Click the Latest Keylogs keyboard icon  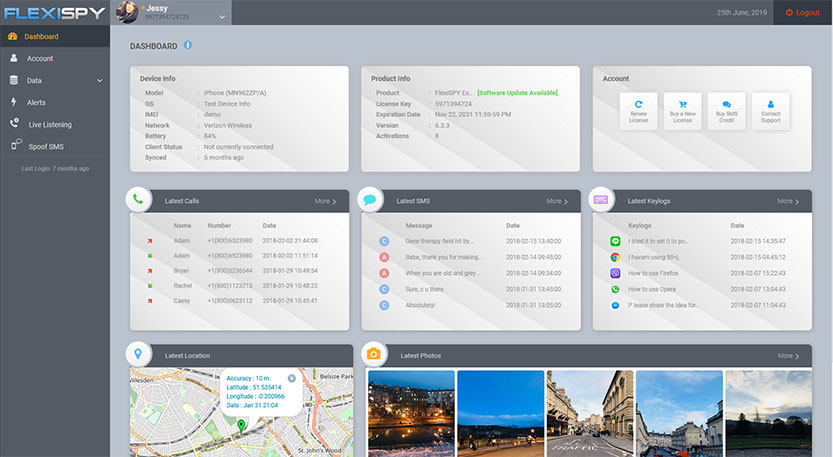click(x=601, y=199)
